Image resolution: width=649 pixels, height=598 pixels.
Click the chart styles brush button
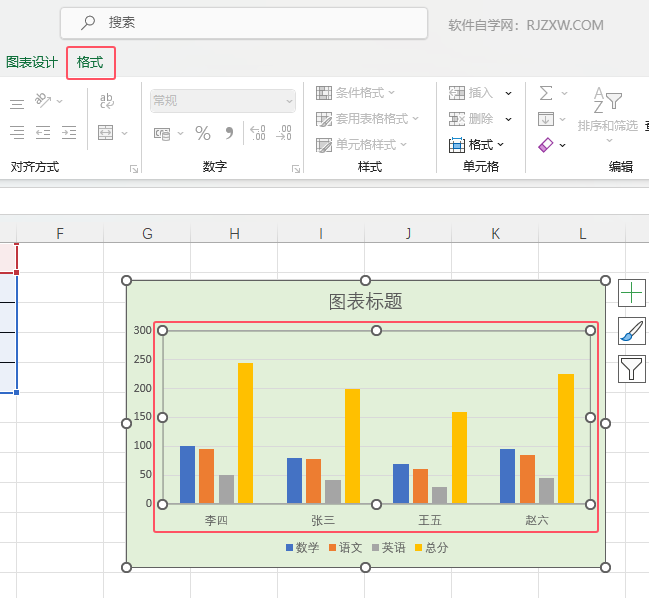click(x=632, y=331)
